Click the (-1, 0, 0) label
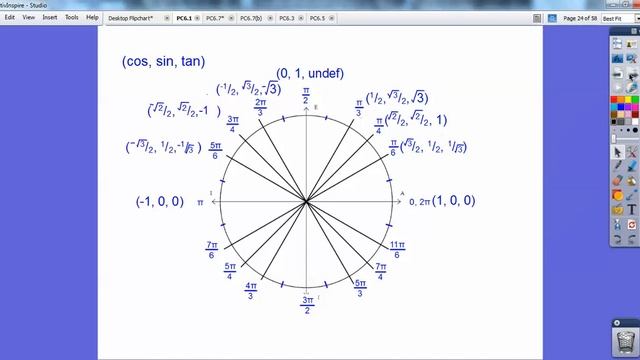640x360 pixels. click(x=160, y=201)
